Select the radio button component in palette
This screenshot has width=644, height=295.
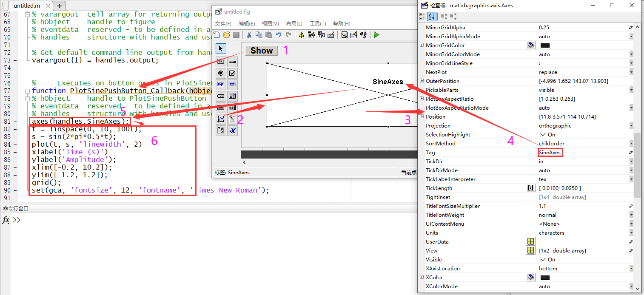[221, 73]
